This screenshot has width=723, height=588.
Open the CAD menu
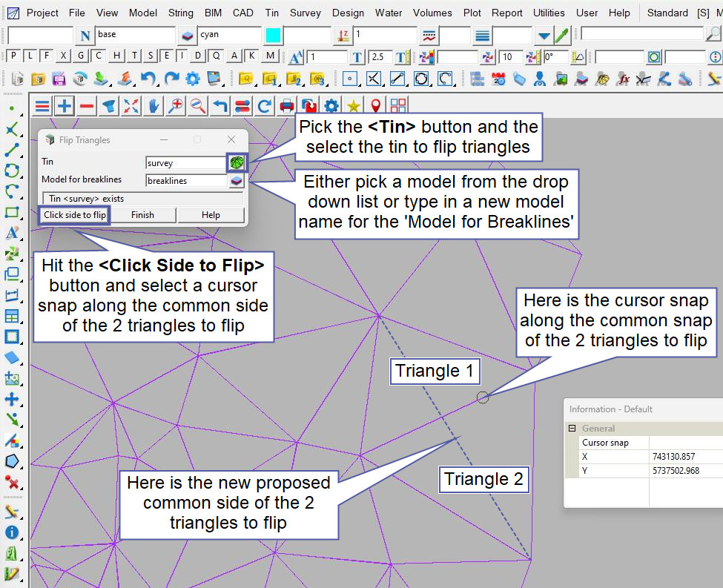coord(242,13)
